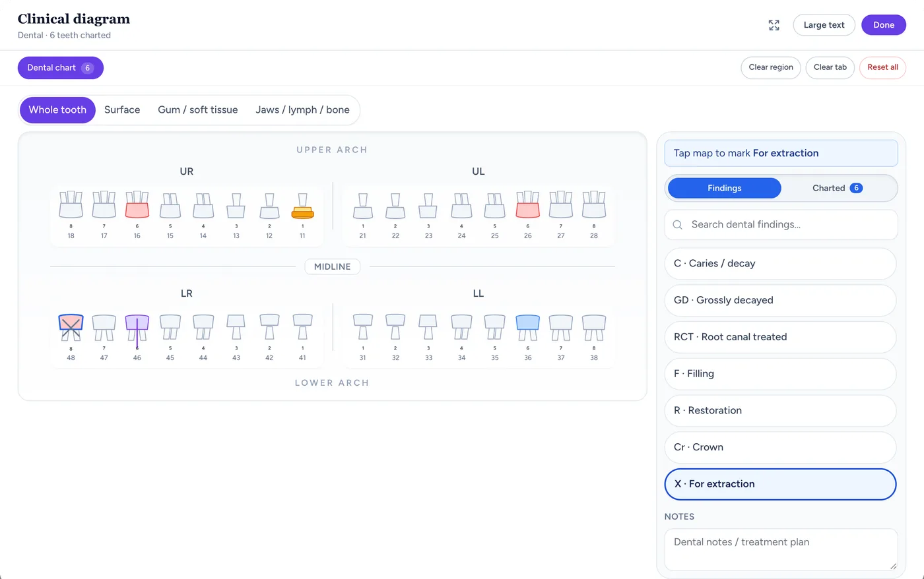The height and width of the screenshot is (579, 924).
Task: Choose the Crown finding
Action: [781, 447]
